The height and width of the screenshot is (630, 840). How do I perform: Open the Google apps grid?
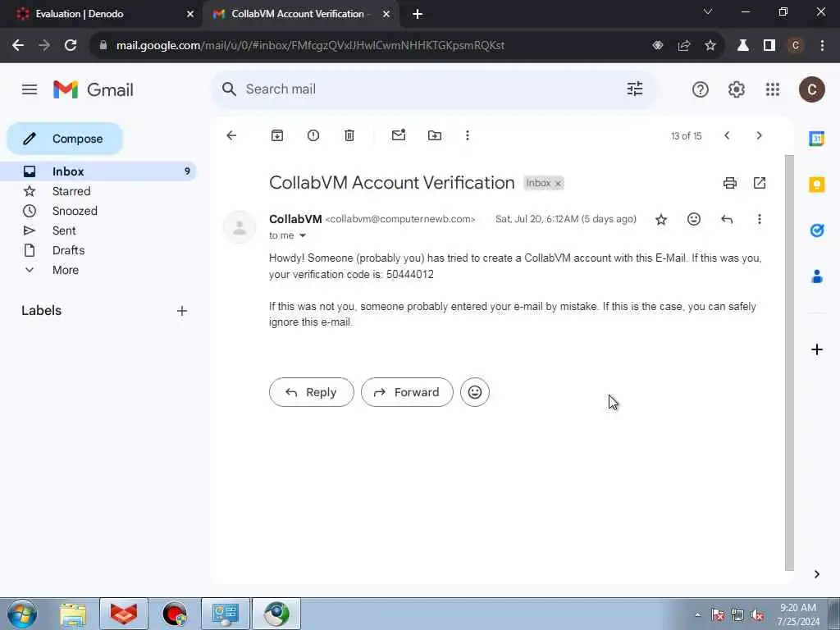coord(773,89)
